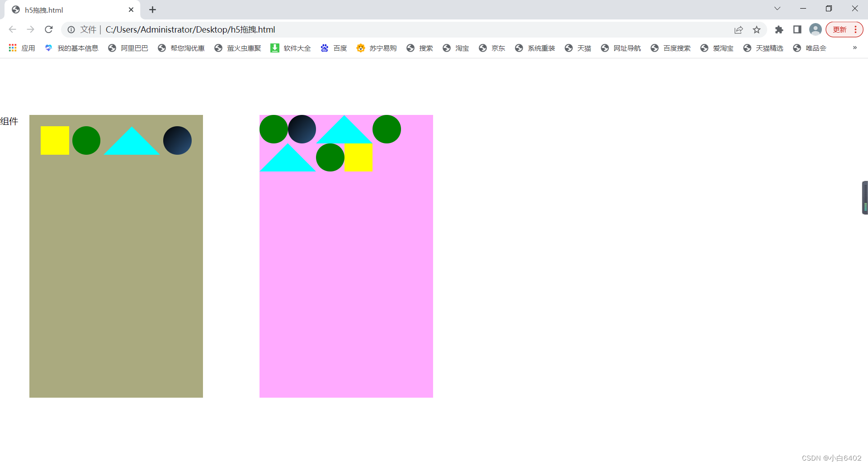Click the 组件 label text
The height and width of the screenshot is (466, 868).
coord(9,121)
